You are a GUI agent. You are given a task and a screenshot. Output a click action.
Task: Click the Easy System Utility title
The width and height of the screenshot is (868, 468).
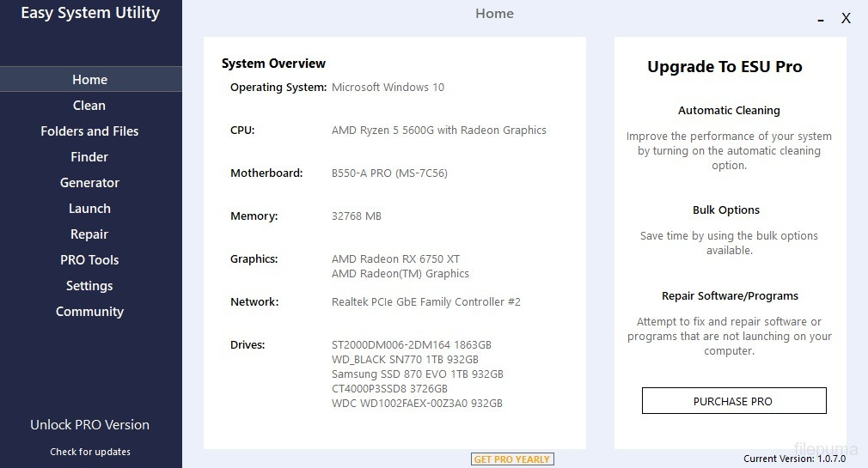coord(90,13)
